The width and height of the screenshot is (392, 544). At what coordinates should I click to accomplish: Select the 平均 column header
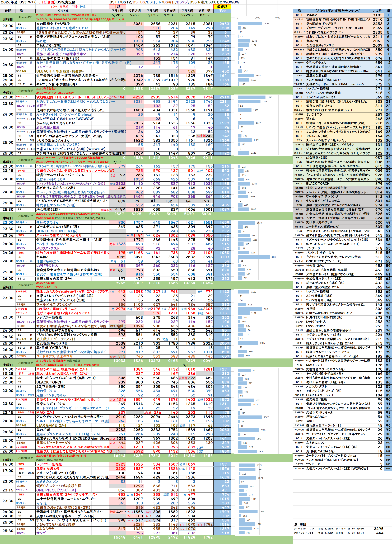(x=222, y=11)
